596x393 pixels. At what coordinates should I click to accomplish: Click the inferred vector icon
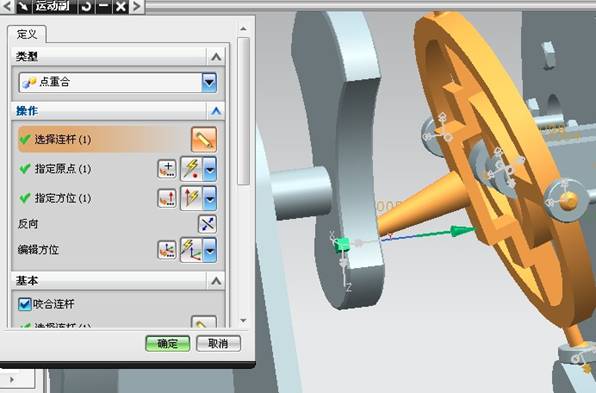[x=192, y=198]
